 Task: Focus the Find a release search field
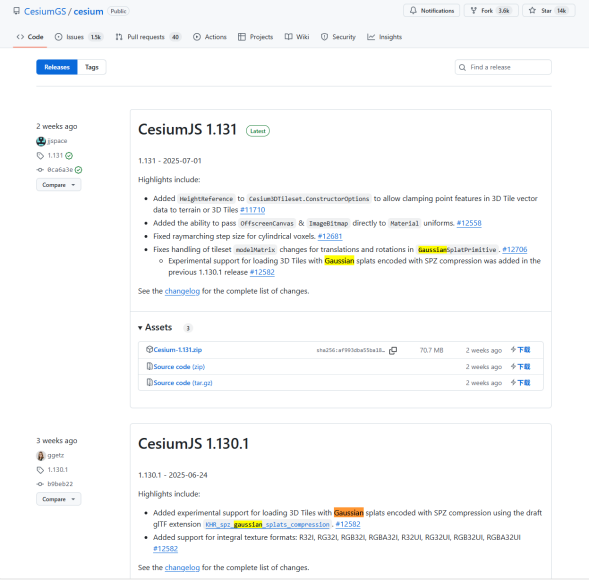[503, 67]
